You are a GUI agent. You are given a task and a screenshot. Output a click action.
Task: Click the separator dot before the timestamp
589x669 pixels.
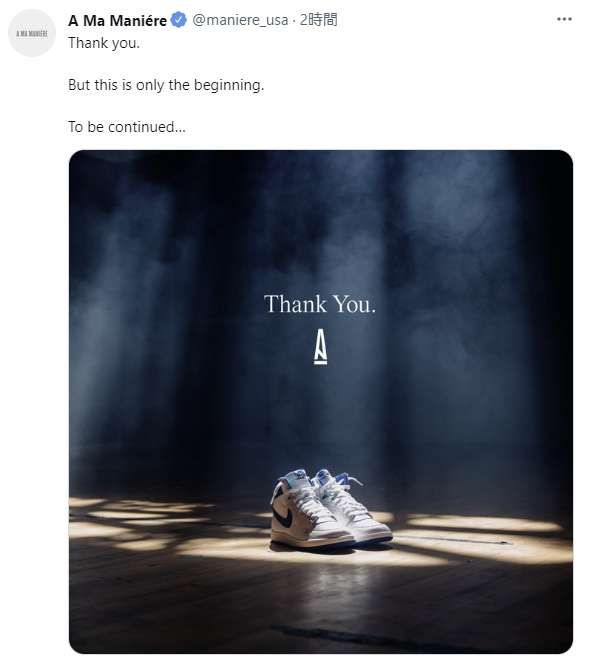294,20
